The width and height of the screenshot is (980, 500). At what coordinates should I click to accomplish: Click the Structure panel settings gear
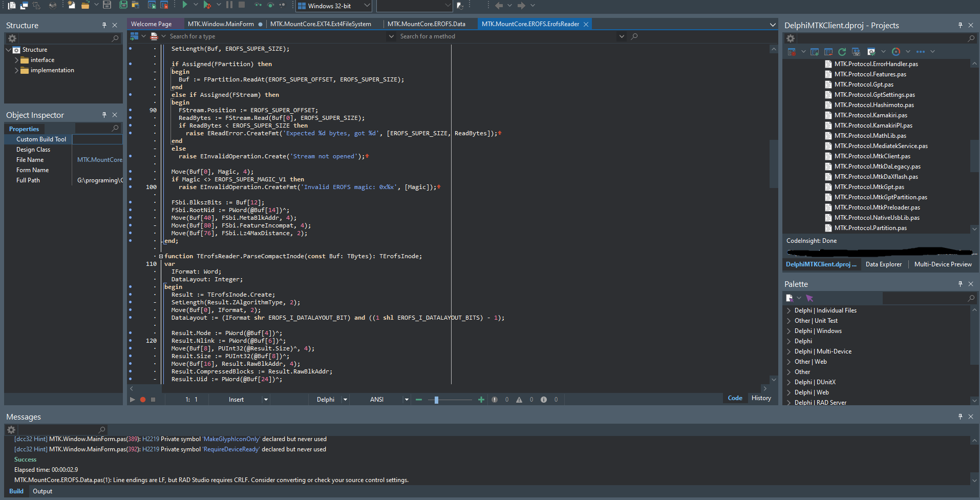pyautogui.click(x=12, y=38)
